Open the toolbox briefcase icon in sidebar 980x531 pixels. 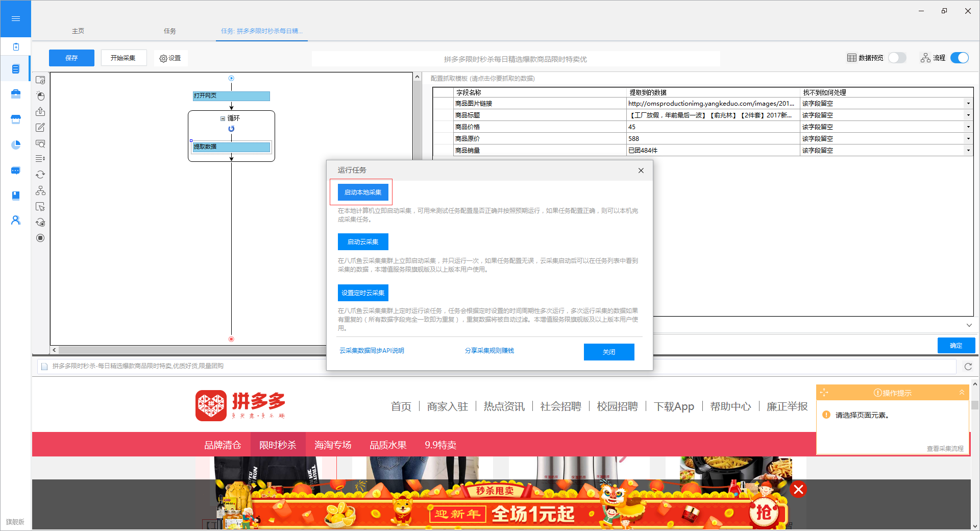pyautogui.click(x=16, y=94)
